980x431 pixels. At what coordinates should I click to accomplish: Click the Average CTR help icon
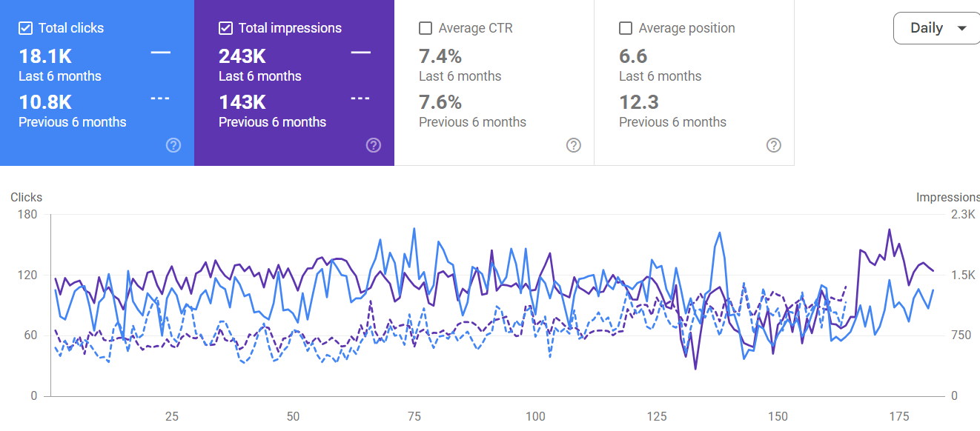coord(574,145)
